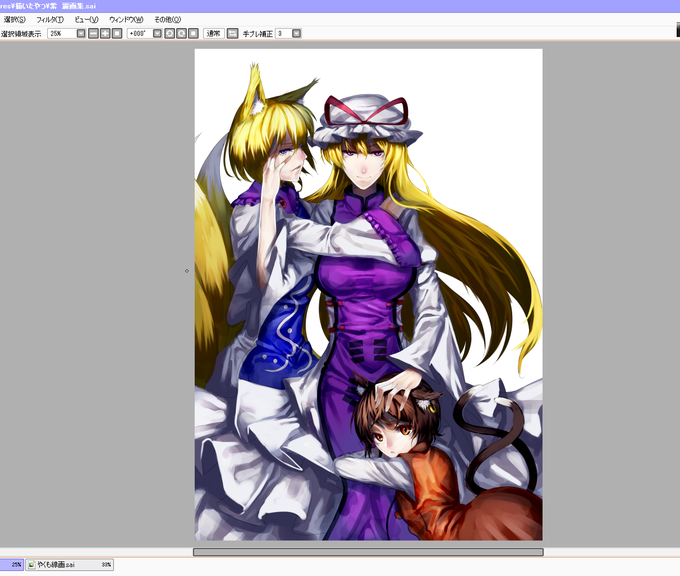
Task: Click the 手ブレ補正 label
Action: (x=258, y=34)
